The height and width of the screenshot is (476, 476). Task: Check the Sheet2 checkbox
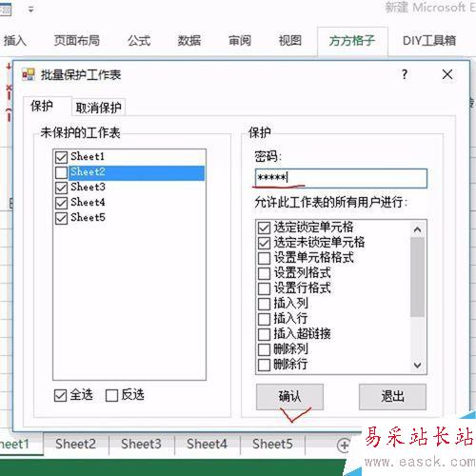coord(61,172)
